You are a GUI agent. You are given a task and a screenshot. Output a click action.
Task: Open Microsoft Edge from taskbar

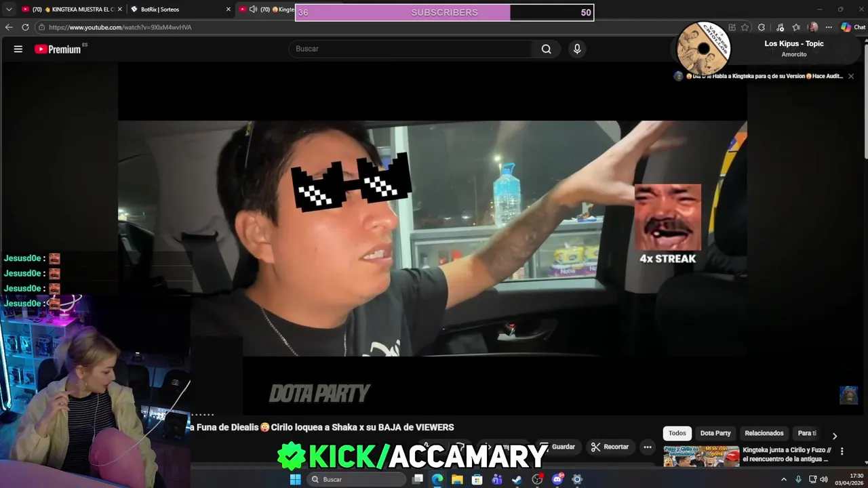[437, 479]
